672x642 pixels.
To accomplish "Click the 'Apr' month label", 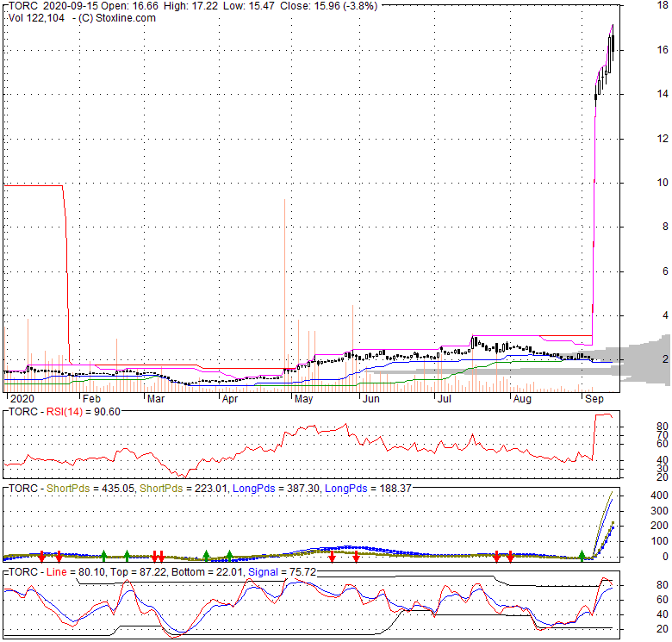I will tap(230, 399).
